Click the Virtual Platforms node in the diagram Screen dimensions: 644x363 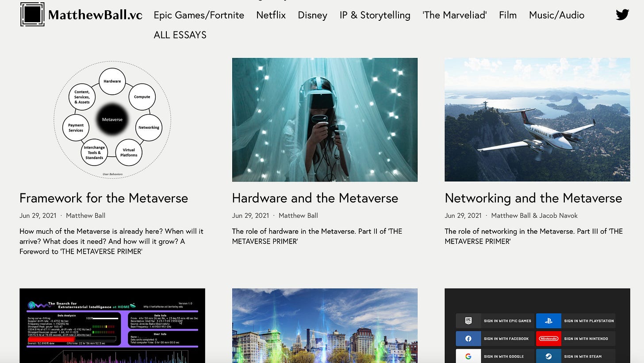(129, 152)
